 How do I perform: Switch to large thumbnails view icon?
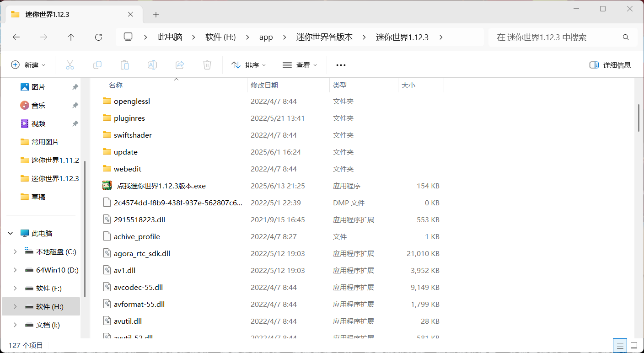pos(634,345)
